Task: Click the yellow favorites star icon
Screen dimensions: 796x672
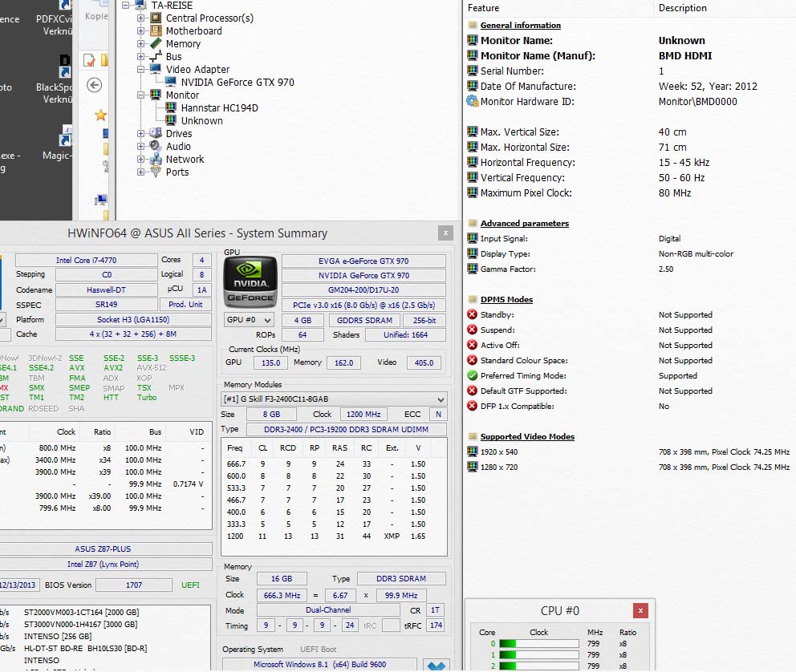Action: (x=100, y=115)
